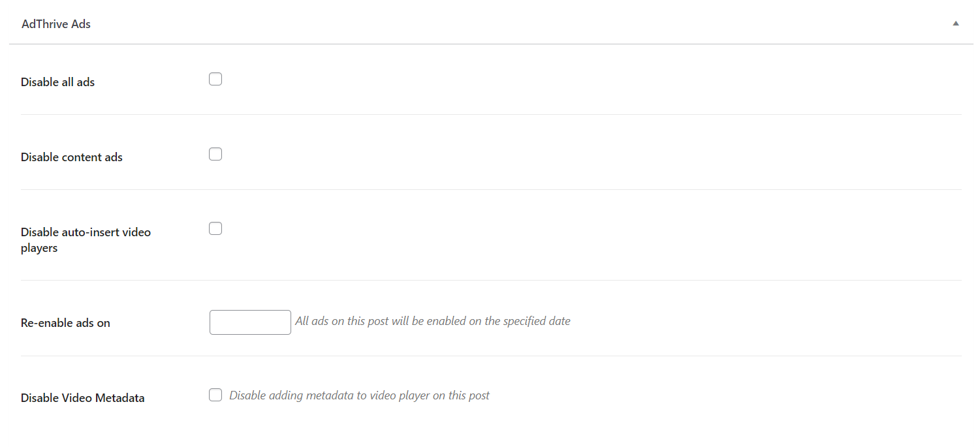Viewport: 980px width, 447px height.
Task: Check the Disable Video Metadata box
Action: (x=215, y=394)
